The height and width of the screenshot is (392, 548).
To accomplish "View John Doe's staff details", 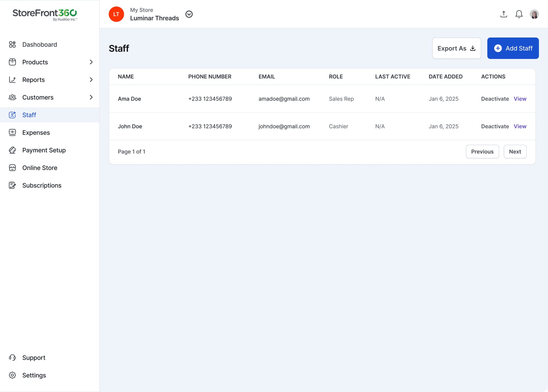I will tap(520, 126).
